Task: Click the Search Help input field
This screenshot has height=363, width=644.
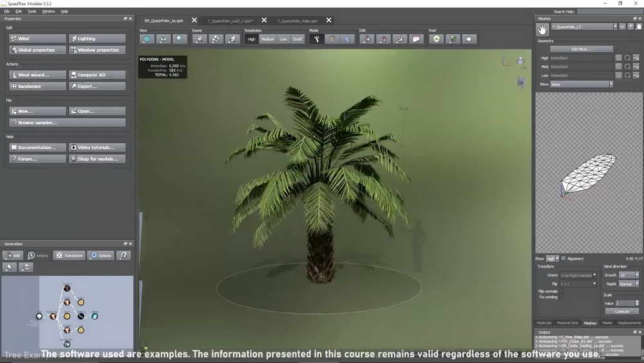Action: click(609, 12)
